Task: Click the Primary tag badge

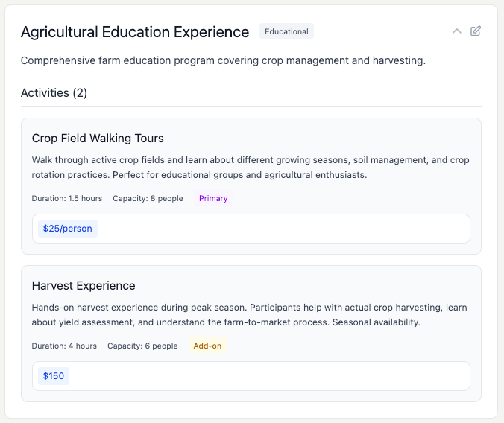Action: [x=213, y=199]
